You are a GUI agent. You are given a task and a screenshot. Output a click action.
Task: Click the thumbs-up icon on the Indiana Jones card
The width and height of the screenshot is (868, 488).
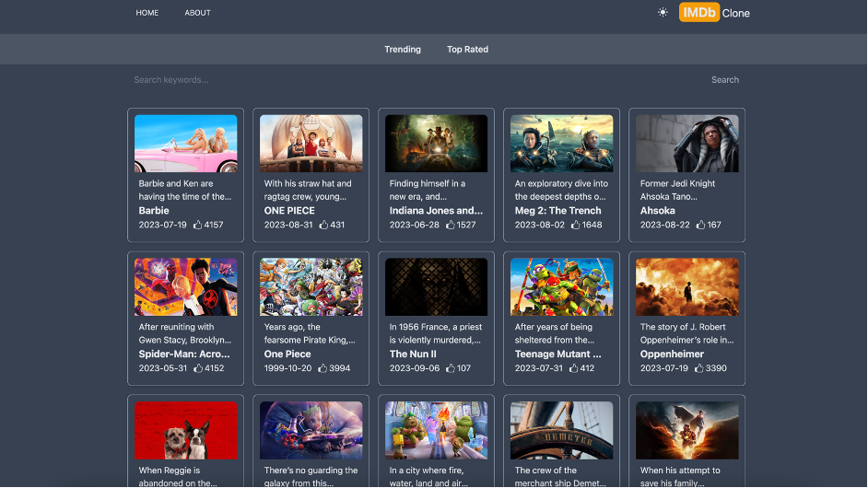tap(451, 225)
